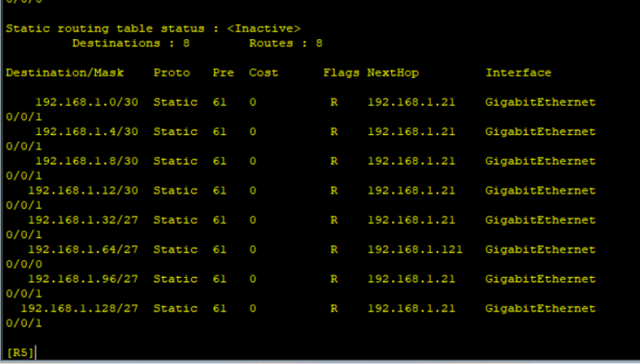
Task: Click the Flags column header
Action: pos(341,73)
